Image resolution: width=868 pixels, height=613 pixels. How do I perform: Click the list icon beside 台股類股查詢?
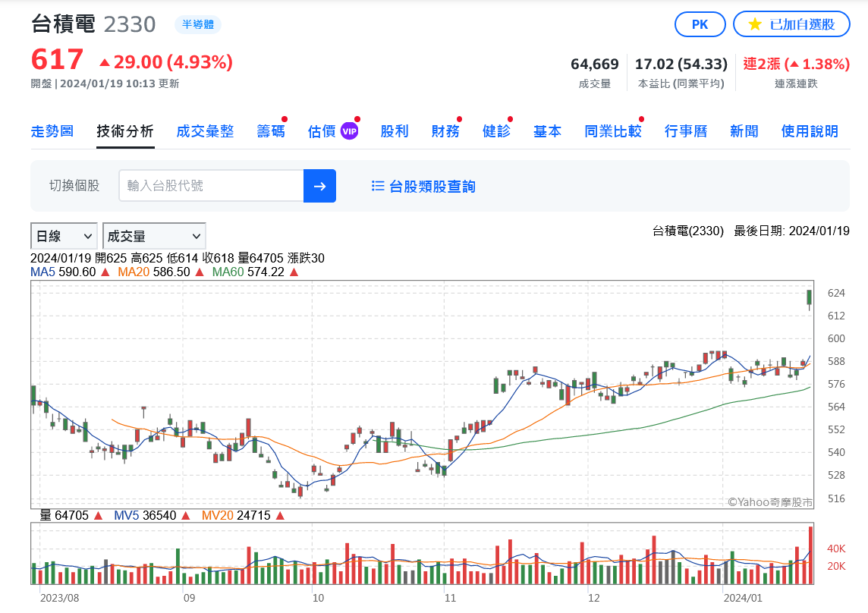378,186
